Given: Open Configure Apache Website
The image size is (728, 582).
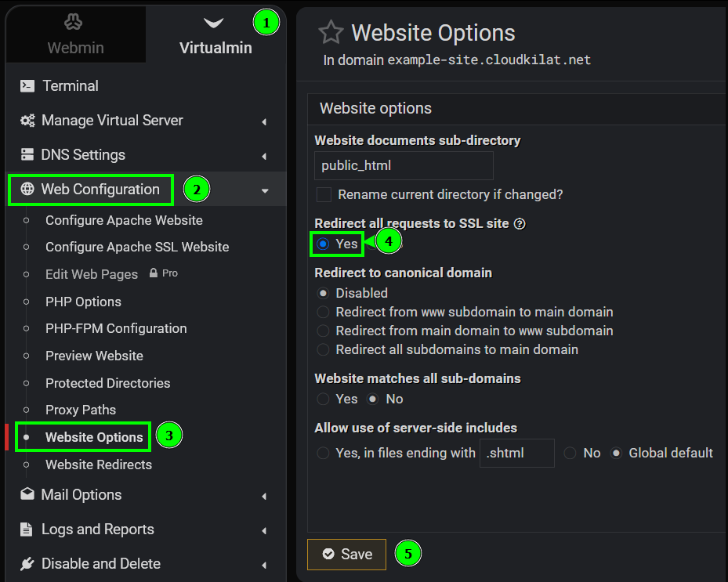Looking at the screenshot, I should pyautogui.click(x=124, y=220).
